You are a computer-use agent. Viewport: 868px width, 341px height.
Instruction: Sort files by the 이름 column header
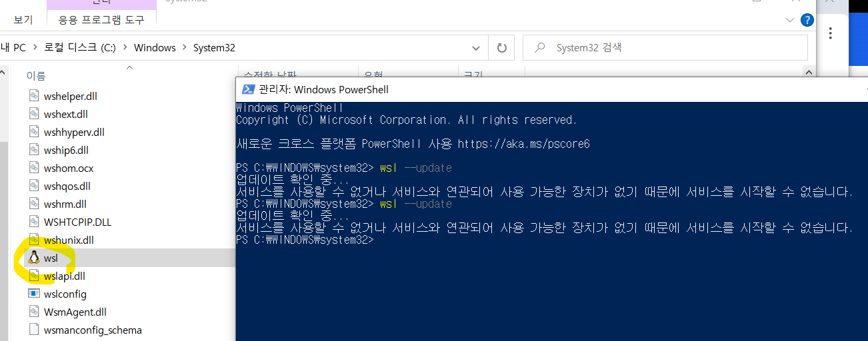[x=36, y=76]
